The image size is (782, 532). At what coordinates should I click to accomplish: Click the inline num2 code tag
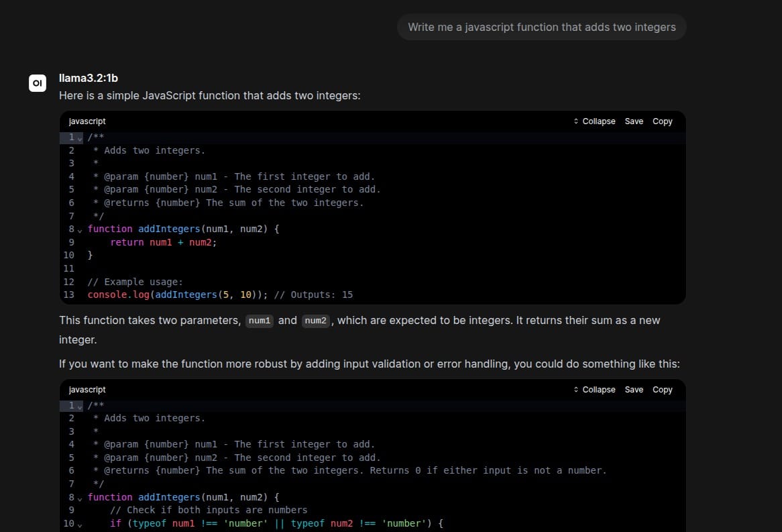(316, 321)
